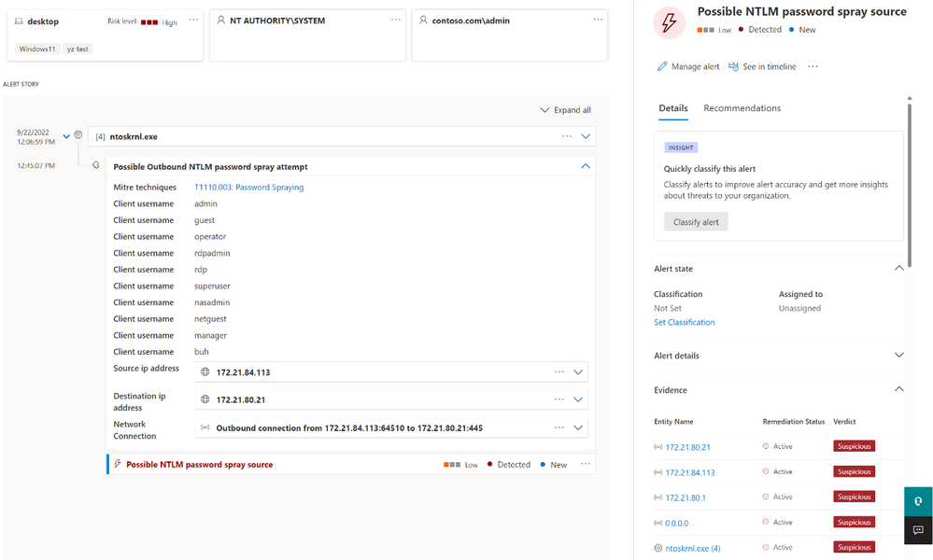Click the alert lightning bolt icon in the story
Viewport: 933px width, 560px height.
point(118,464)
